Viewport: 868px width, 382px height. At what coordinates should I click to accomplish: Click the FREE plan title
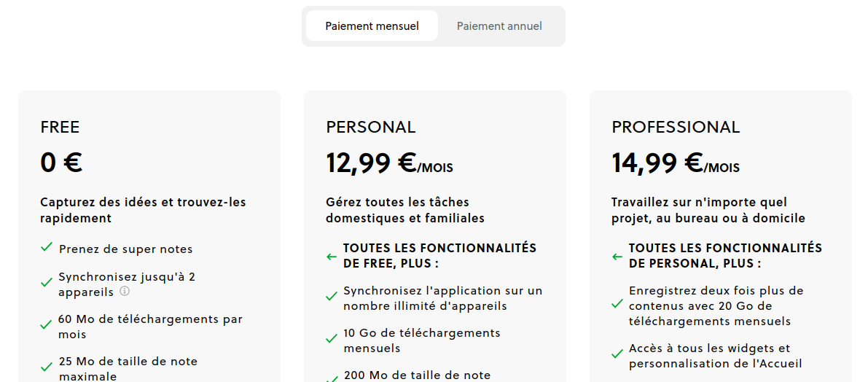[60, 128]
